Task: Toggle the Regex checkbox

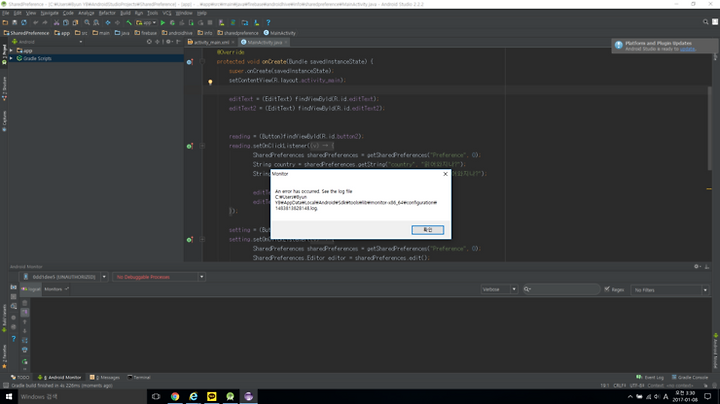Action: pyautogui.click(x=607, y=289)
